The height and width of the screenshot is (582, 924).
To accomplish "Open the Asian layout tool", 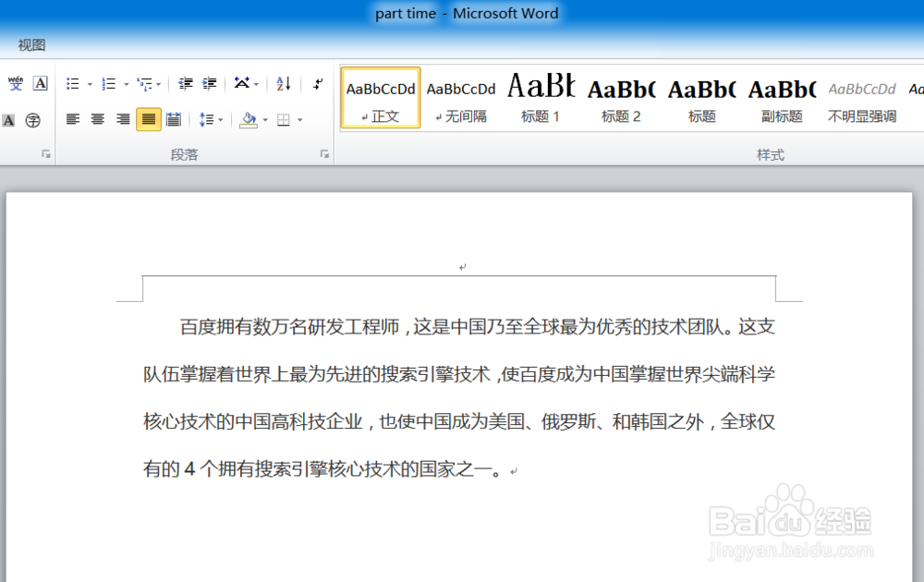I will pyautogui.click(x=241, y=83).
